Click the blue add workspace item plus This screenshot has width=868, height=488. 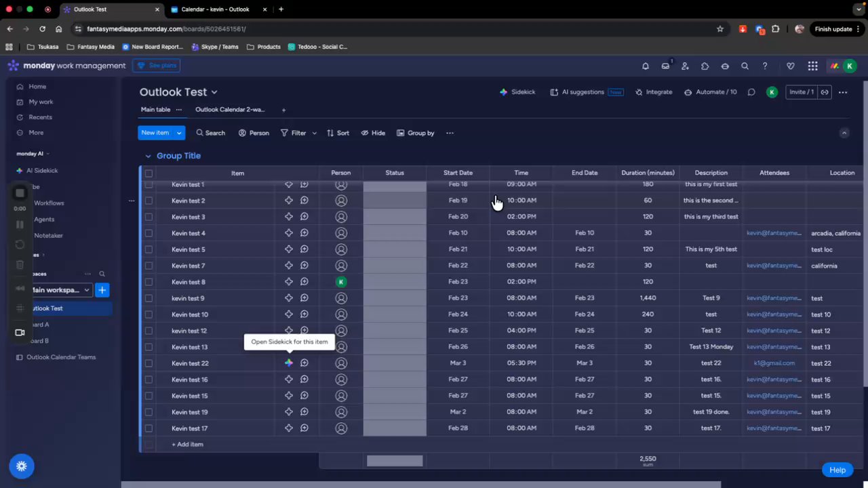[102, 290]
